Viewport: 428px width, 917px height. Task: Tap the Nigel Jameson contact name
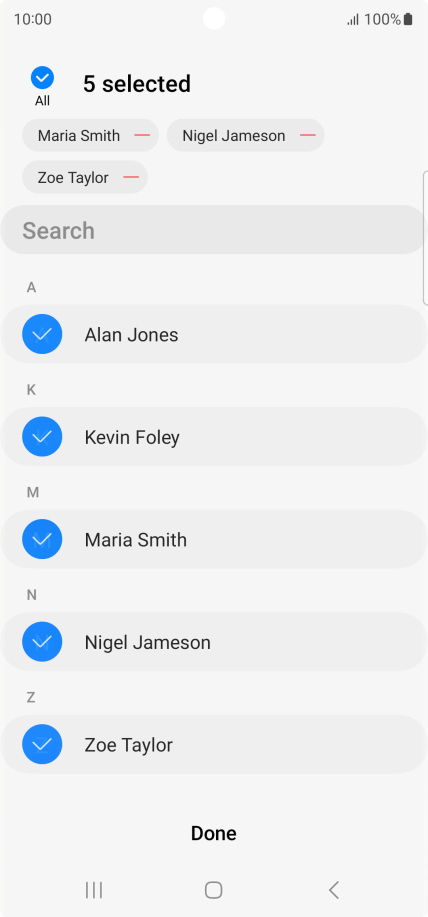tap(147, 642)
